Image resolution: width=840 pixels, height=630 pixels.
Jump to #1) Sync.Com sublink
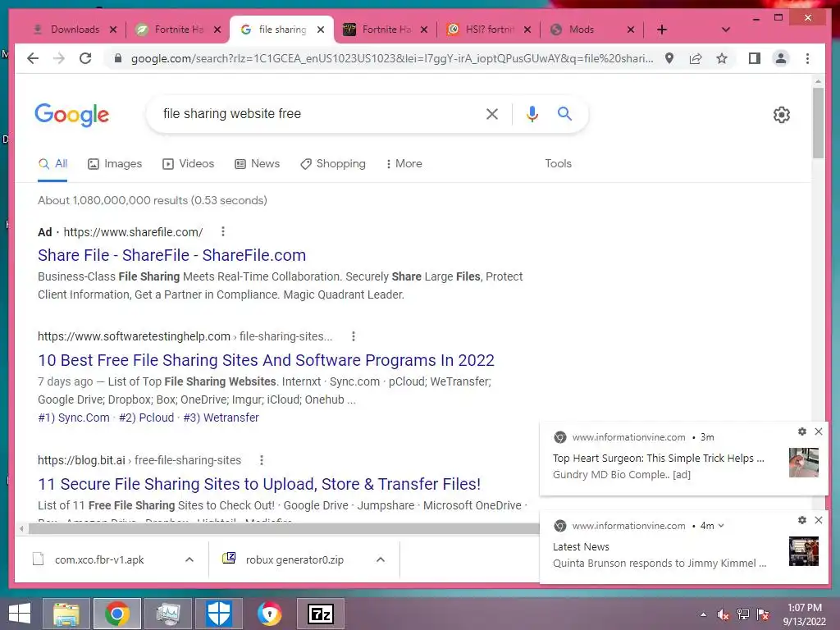click(74, 418)
